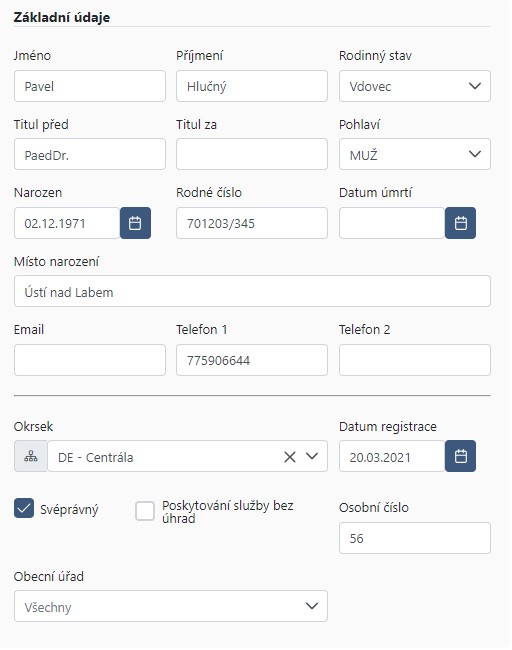Focus the Rodné číslo field
The height and width of the screenshot is (650, 512).
coord(252,223)
